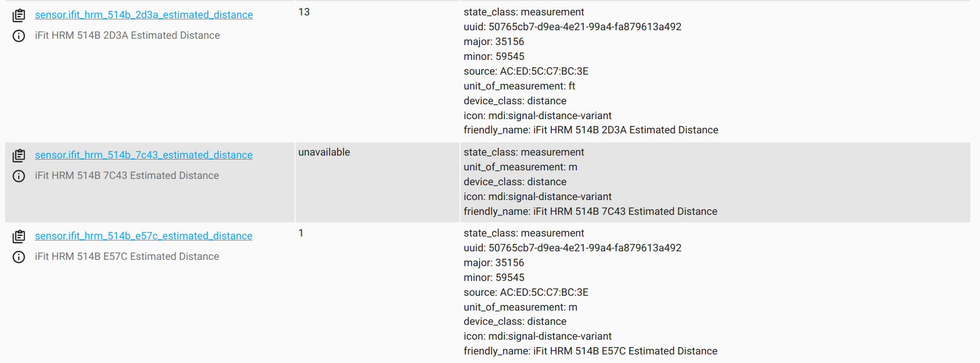Select the state value 13
The width and height of the screenshot is (980, 363).
[x=304, y=11]
